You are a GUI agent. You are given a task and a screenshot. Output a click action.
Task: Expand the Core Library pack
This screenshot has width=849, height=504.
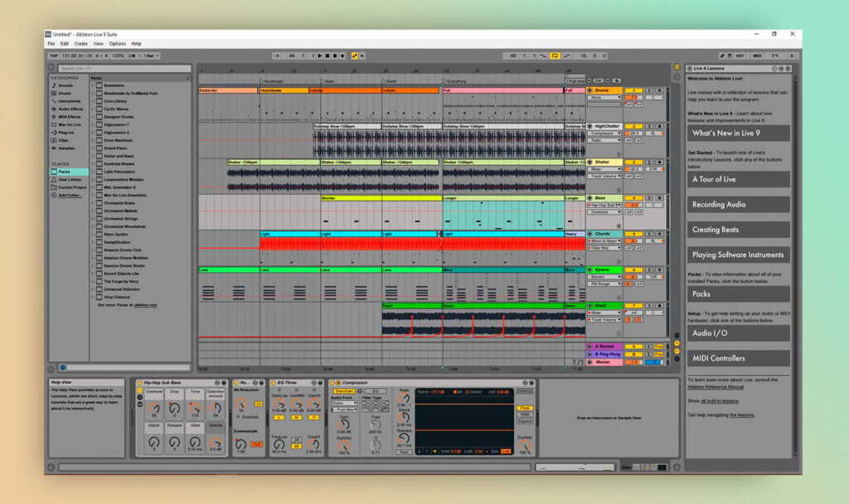(93, 101)
